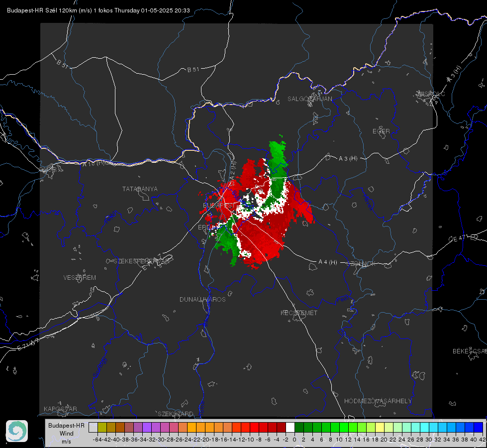Click the '-30' legend value
Viewport: 487px width, 448px height.
(160, 440)
